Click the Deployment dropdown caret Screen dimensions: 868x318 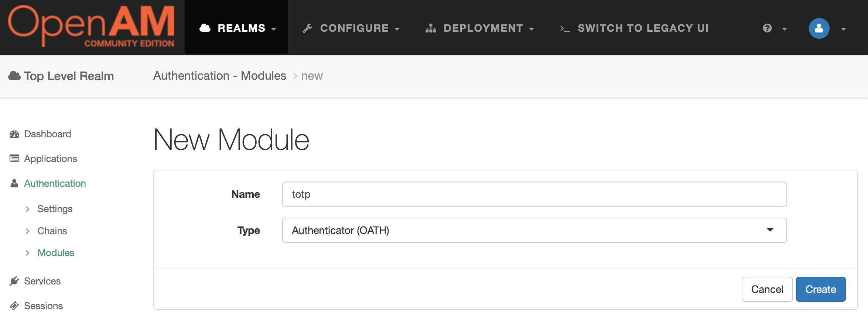tap(532, 29)
